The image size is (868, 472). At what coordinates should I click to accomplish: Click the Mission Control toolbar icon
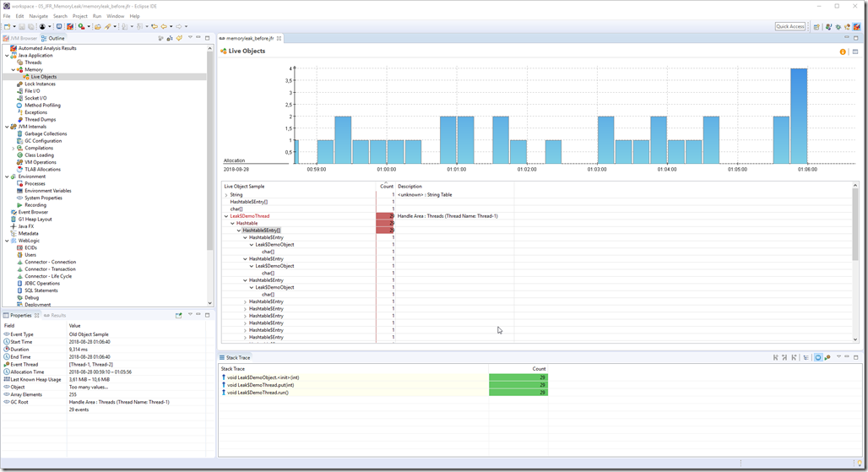click(x=70, y=26)
